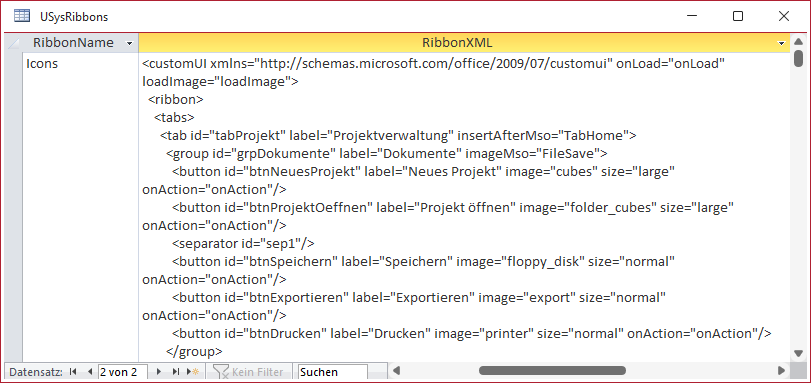The width and height of the screenshot is (811, 383).
Task: Click the USysRibbons table icon in title bar
Action: (21, 16)
